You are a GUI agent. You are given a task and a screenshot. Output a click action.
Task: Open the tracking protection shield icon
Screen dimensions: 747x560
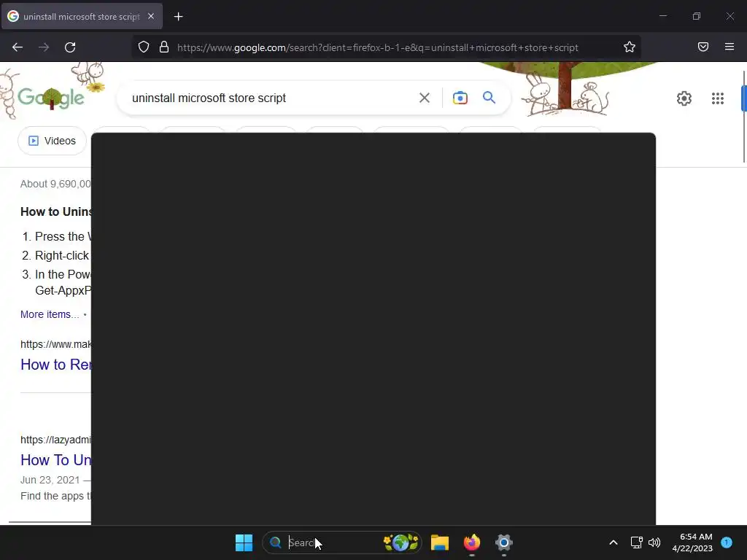(x=144, y=47)
